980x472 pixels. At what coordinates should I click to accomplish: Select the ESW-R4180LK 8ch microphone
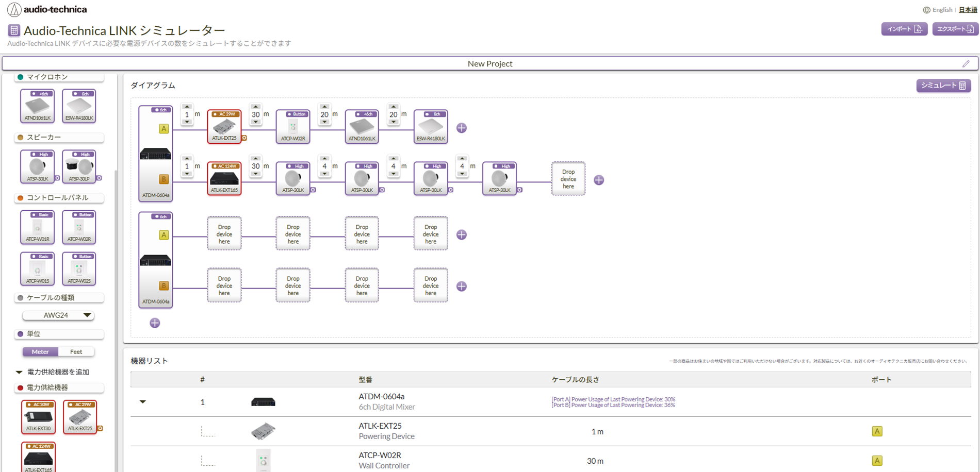(78, 106)
